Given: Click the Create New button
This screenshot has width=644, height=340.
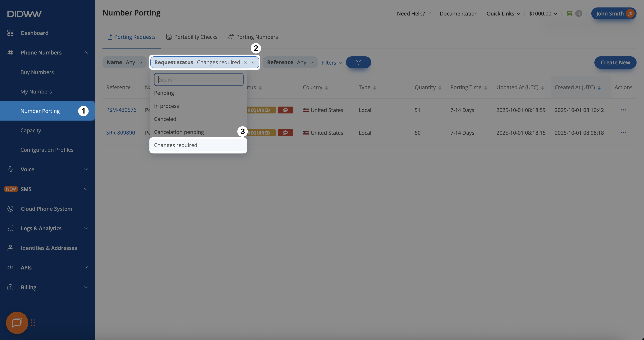Looking at the screenshot, I should point(615,62).
